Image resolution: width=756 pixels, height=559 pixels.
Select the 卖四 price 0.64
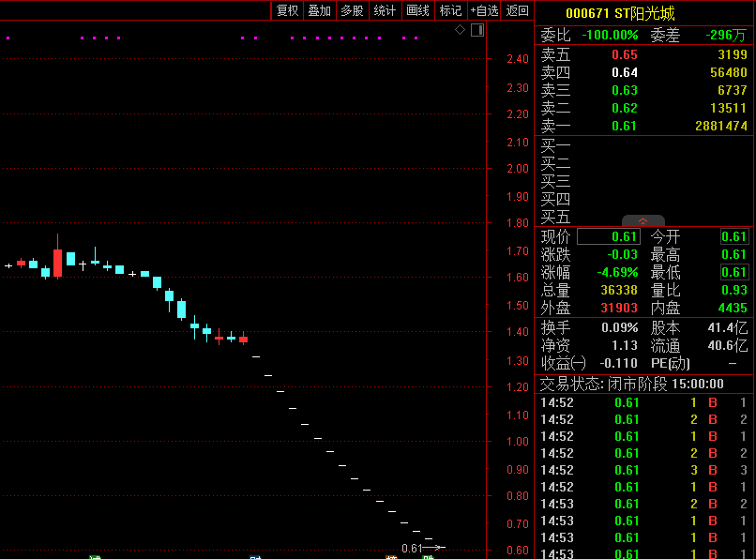point(625,72)
